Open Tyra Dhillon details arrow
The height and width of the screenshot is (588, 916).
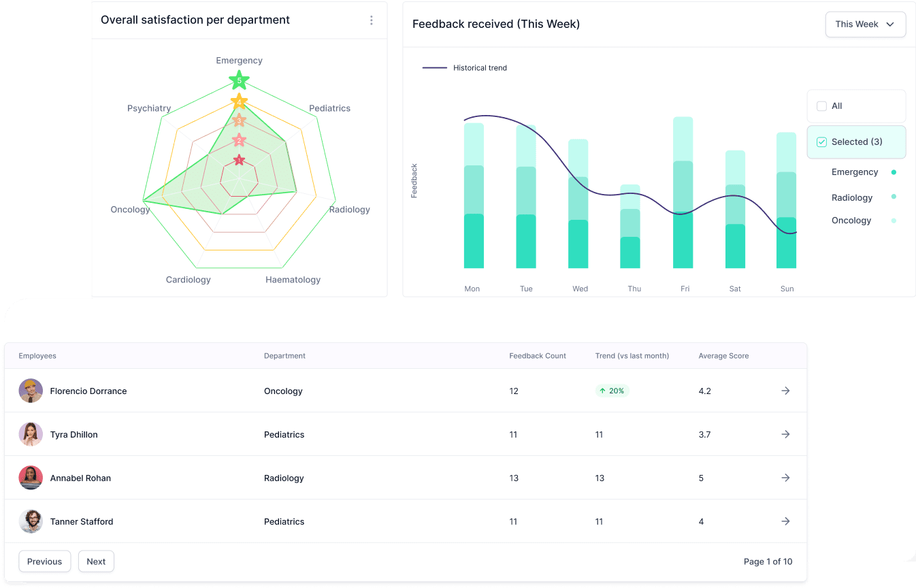(x=785, y=434)
